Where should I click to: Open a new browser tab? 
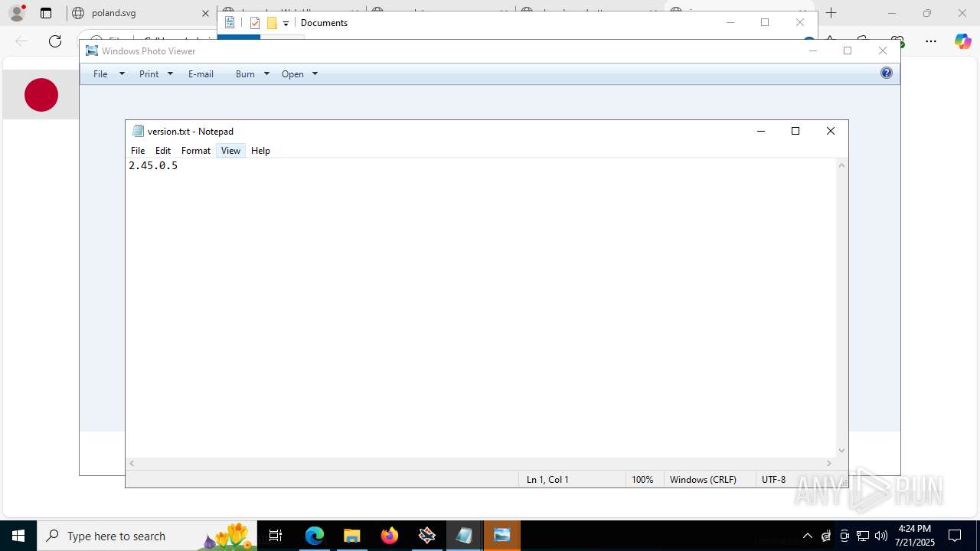tap(831, 13)
